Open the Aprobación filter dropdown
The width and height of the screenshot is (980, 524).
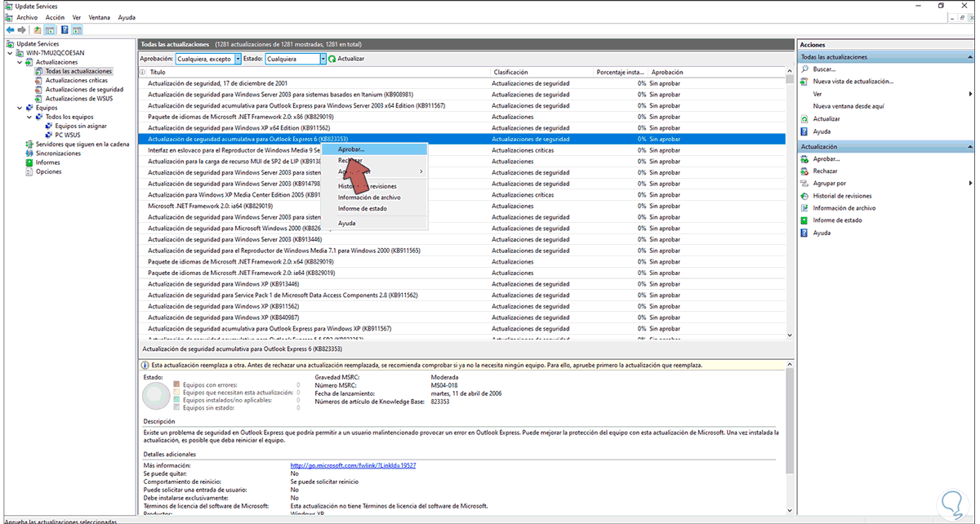pyautogui.click(x=238, y=59)
